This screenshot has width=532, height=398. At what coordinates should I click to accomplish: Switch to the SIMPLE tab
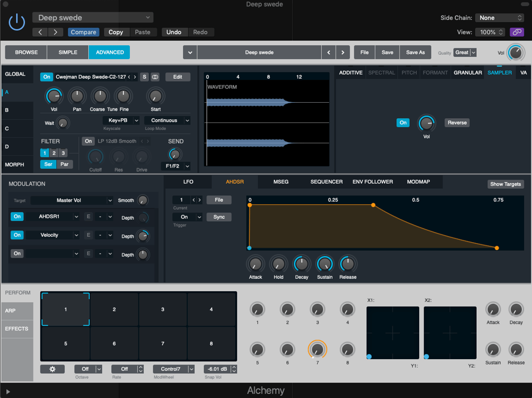[x=68, y=53]
